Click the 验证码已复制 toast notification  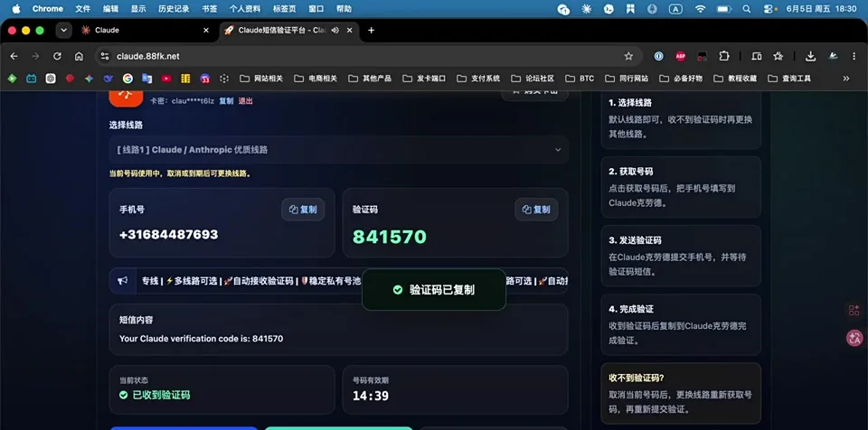pyautogui.click(x=433, y=290)
